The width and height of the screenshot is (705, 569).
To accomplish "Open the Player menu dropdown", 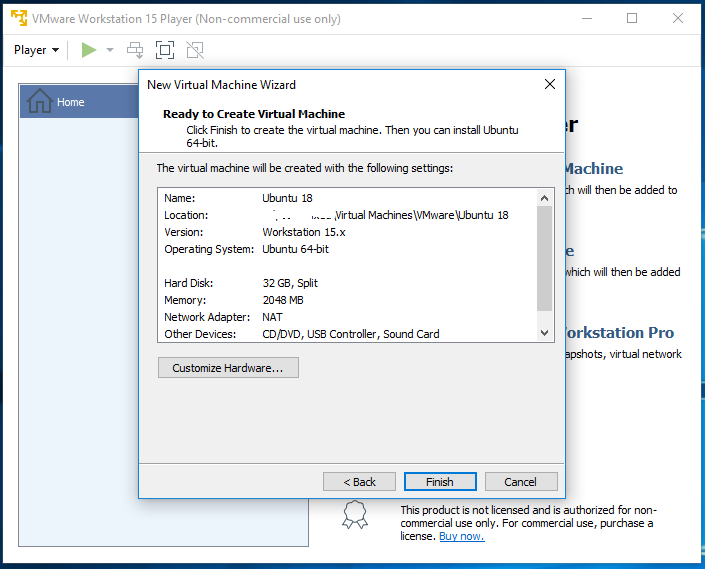I will 36,50.
